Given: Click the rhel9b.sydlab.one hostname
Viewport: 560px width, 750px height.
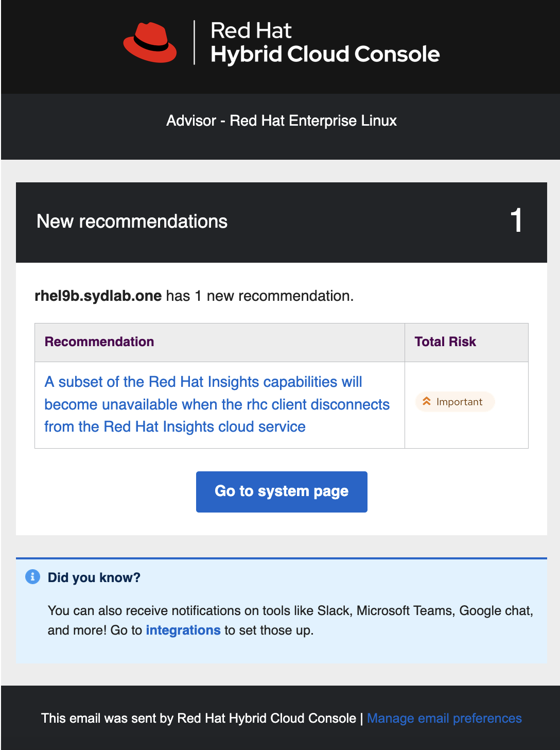Looking at the screenshot, I should (x=98, y=296).
